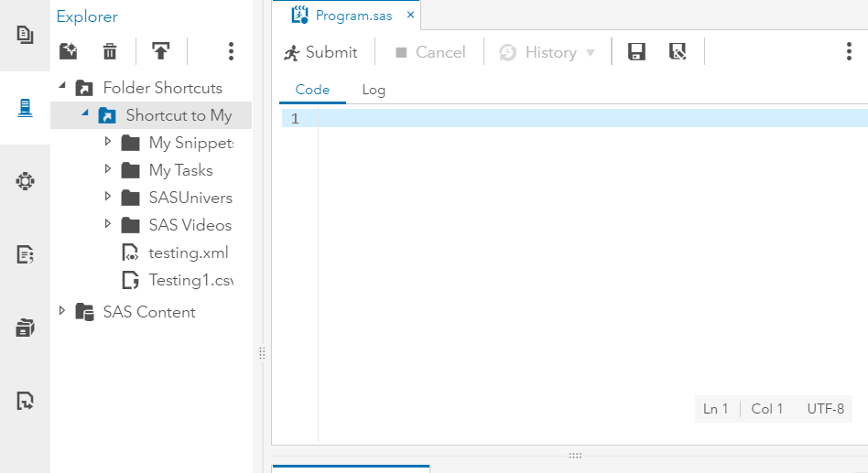Click the SAS Content folder icon
Viewport: 868px width, 473px height.
click(85, 312)
